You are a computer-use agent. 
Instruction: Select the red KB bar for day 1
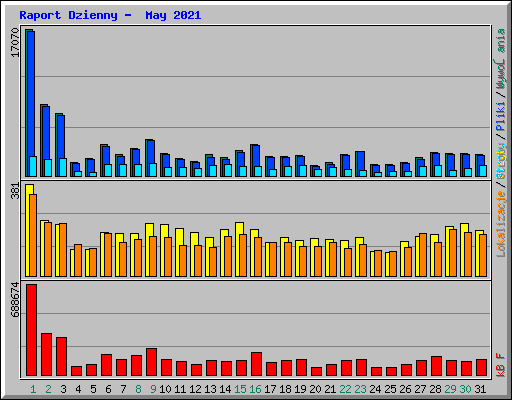(x=31, y=330)
